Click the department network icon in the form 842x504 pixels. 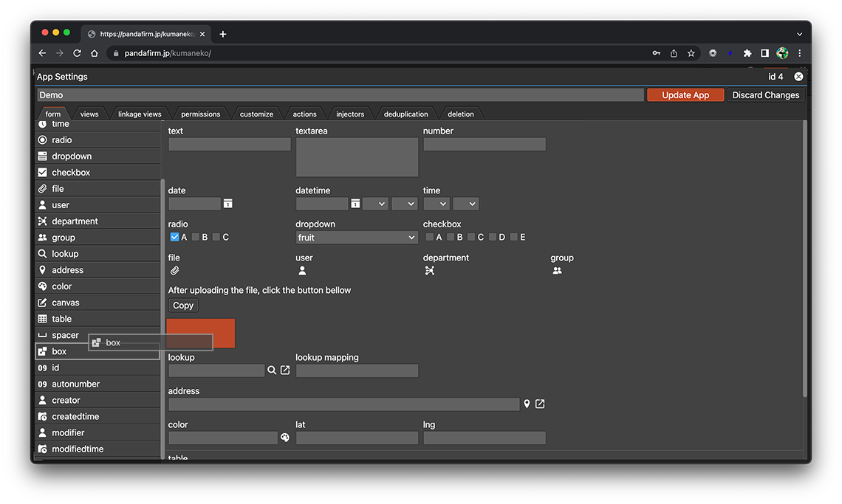coord(430,271)
